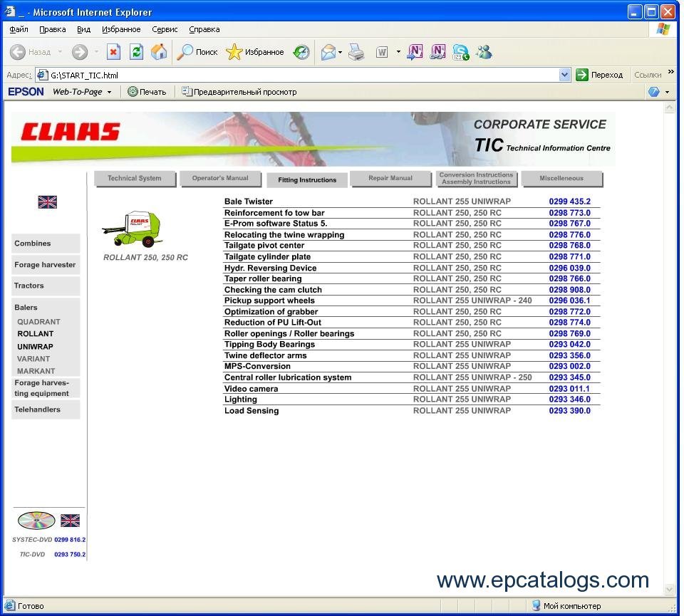Open Load Sensing document 0293 390.0
This screenshot has width=684, height=616.
569,411
